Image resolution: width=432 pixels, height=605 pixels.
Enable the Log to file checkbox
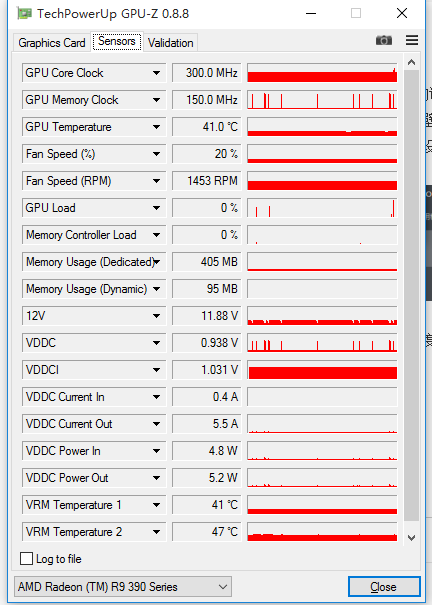26,558
